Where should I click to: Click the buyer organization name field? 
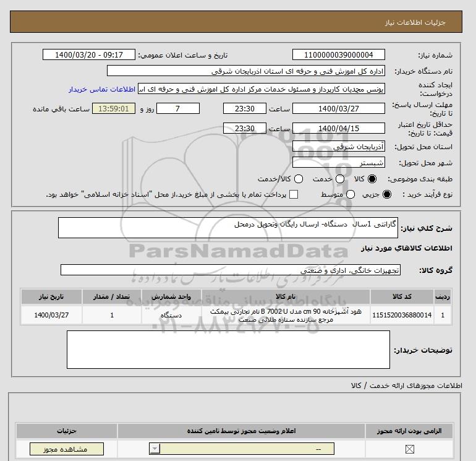[246, 71]
